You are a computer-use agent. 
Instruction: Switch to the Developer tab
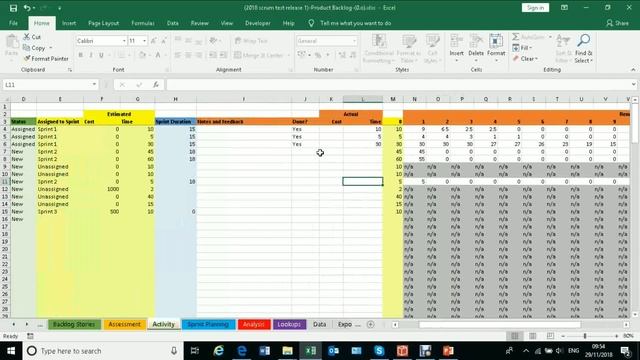coord(258,23)
